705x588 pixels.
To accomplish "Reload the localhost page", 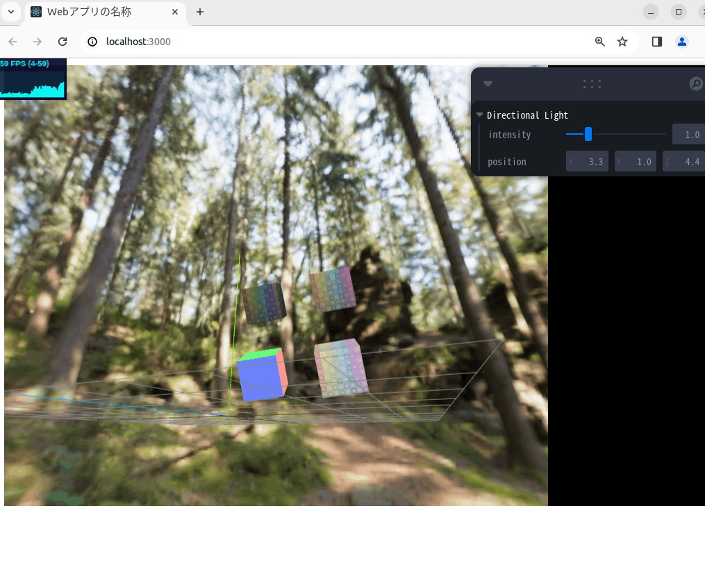I will coord(63,42).
